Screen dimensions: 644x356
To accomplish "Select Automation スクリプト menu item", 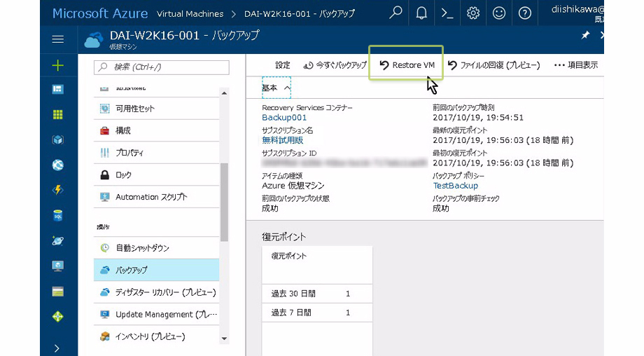I will coord(157,197).
